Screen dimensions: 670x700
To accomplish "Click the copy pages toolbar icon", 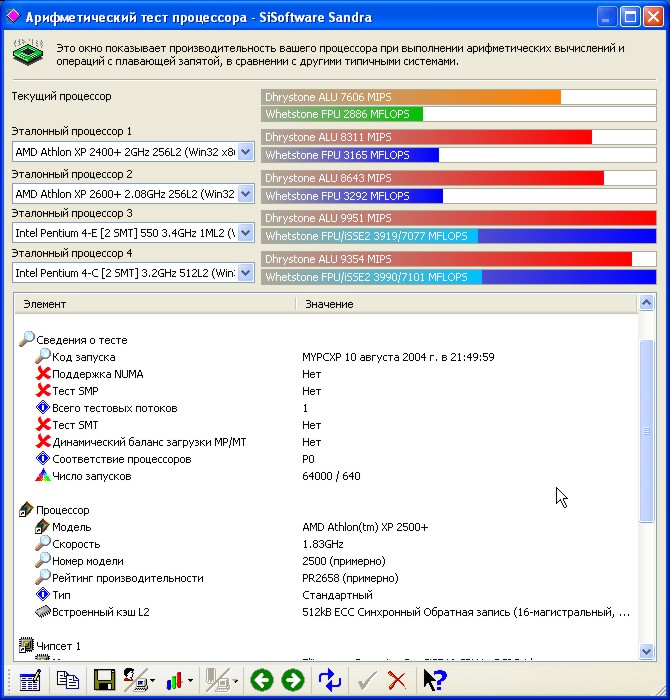I will click(x=68, y=680).
